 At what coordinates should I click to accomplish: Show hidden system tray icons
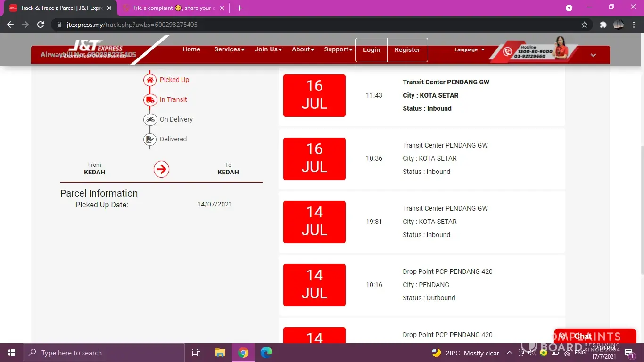pos(510,353)
